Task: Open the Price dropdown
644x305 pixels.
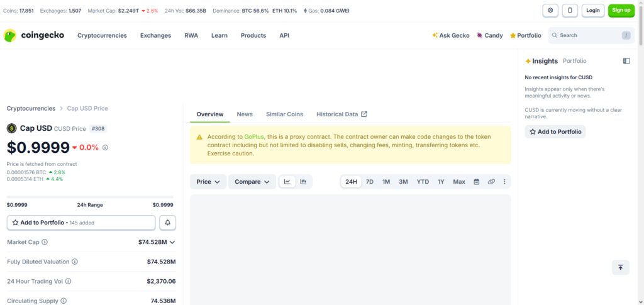Action: click(208, 182)
